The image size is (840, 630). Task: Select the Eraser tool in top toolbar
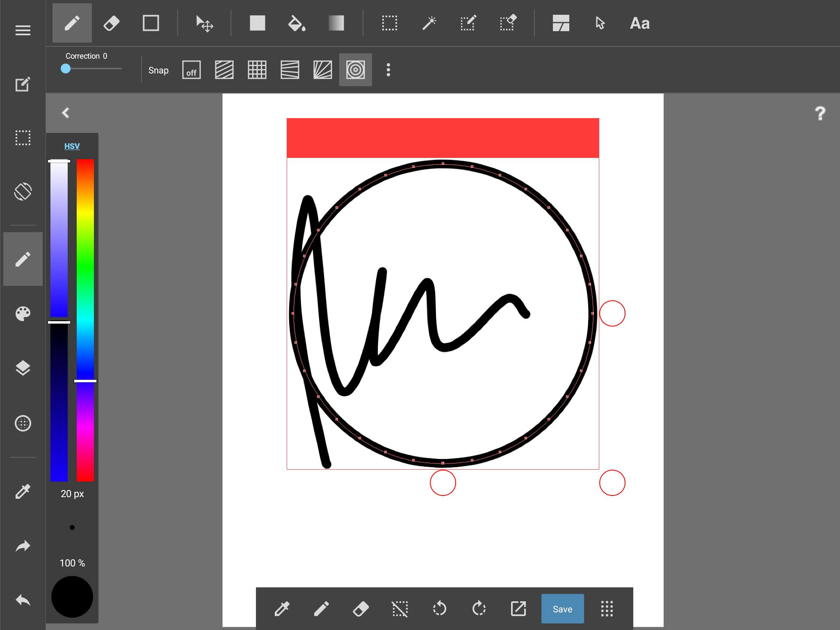click(x=111, y=23)
